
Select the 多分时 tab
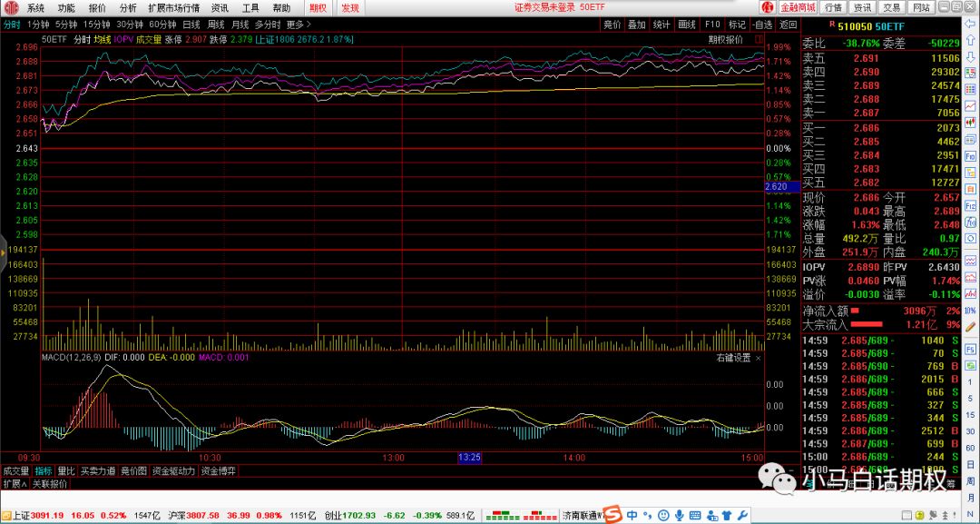pyautogui.click(x=268, y=25)
